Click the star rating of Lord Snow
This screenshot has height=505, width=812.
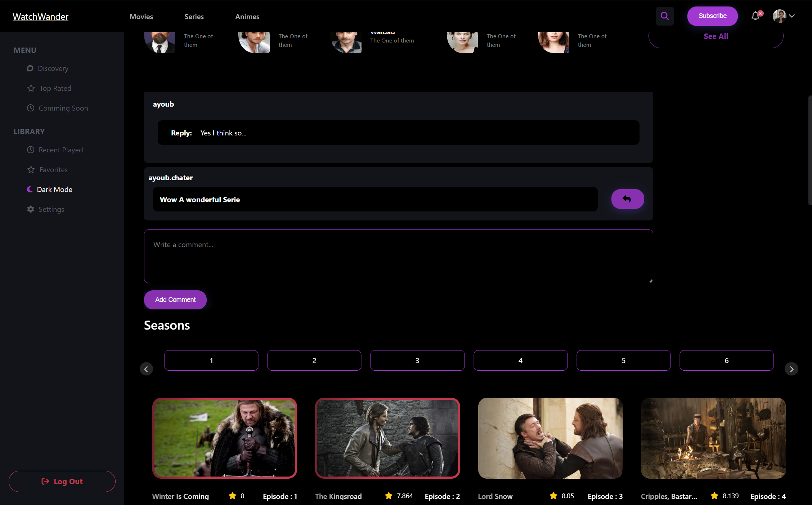[x=553, y=496]
